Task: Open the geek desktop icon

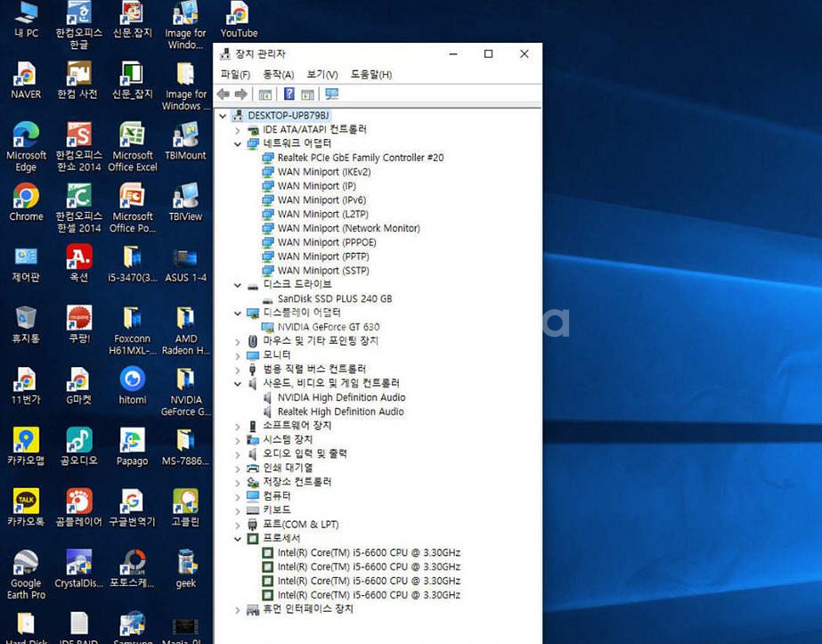Action: 186,569
